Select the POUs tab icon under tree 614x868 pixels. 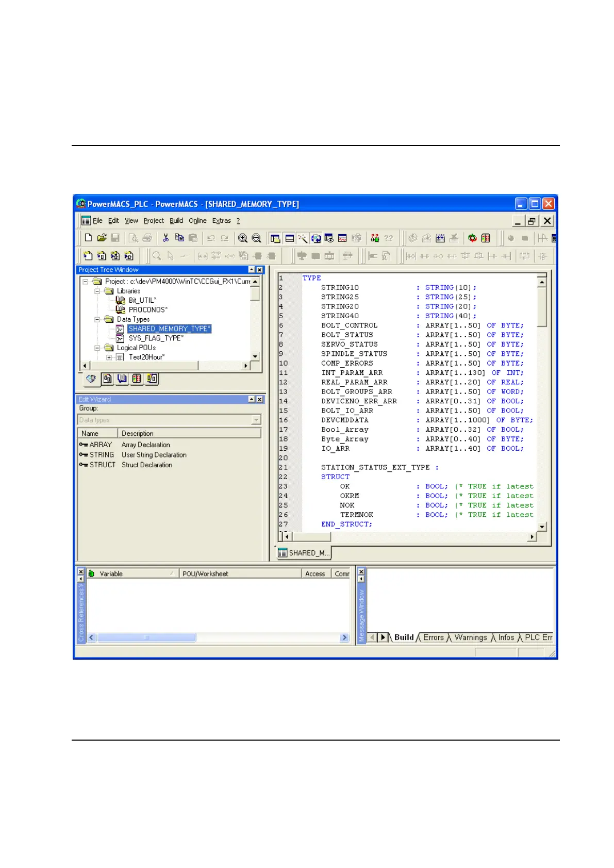pos(107,379)
